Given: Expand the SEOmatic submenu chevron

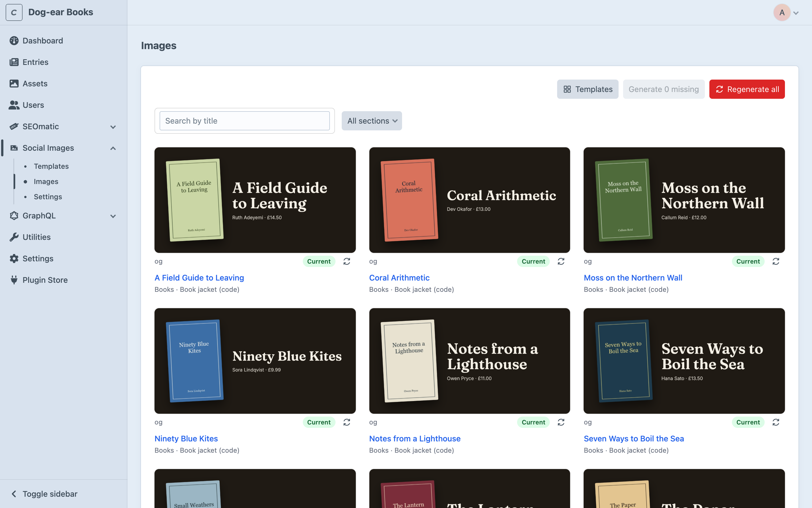Looking at the screenshot, I should click(x=113, y=127).
